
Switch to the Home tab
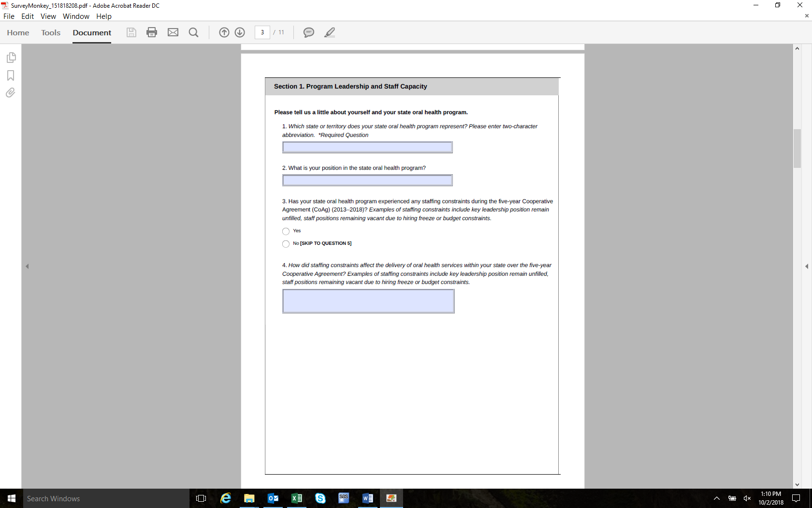coord(18,32)
